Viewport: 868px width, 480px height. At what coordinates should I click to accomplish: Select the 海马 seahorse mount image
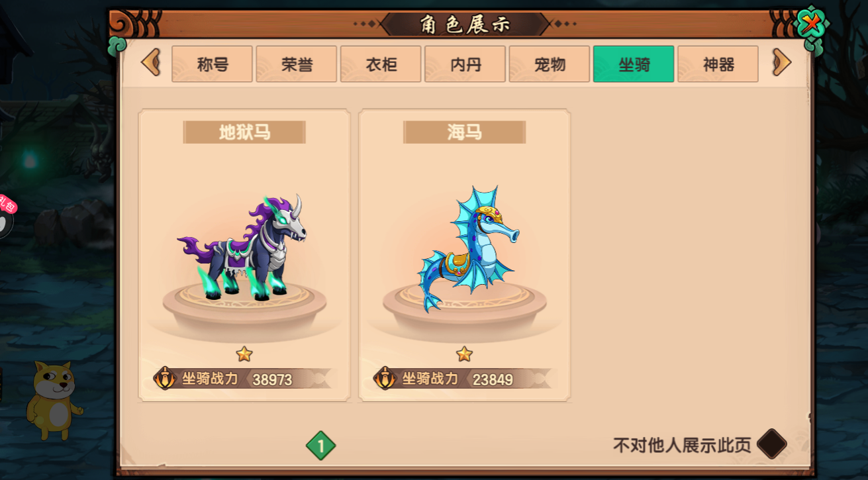coord(466,249)
